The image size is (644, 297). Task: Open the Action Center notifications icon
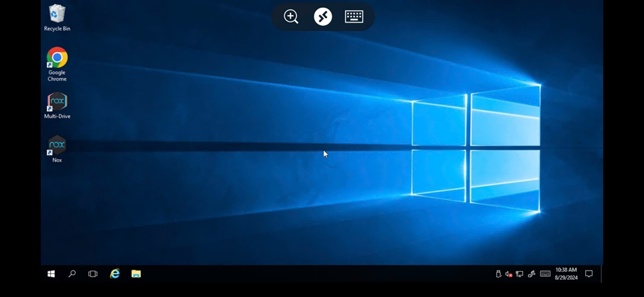point(589,274)
